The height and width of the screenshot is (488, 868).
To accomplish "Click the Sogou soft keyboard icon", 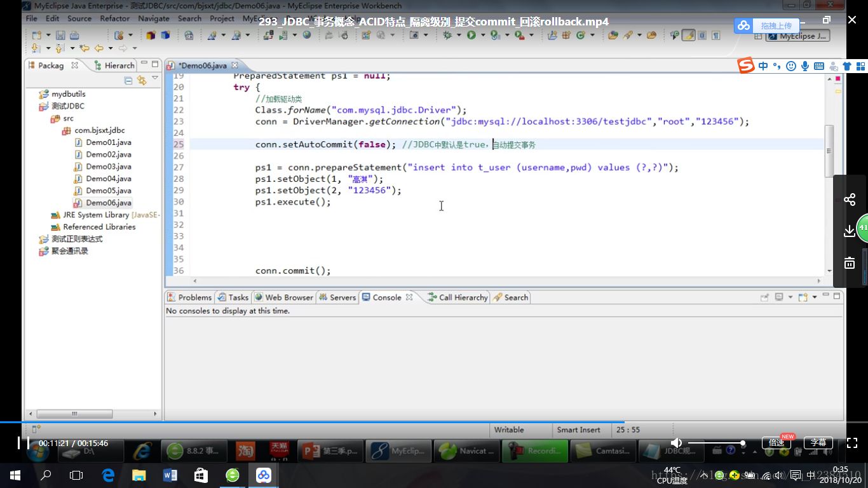I will [x=819, y=66].
